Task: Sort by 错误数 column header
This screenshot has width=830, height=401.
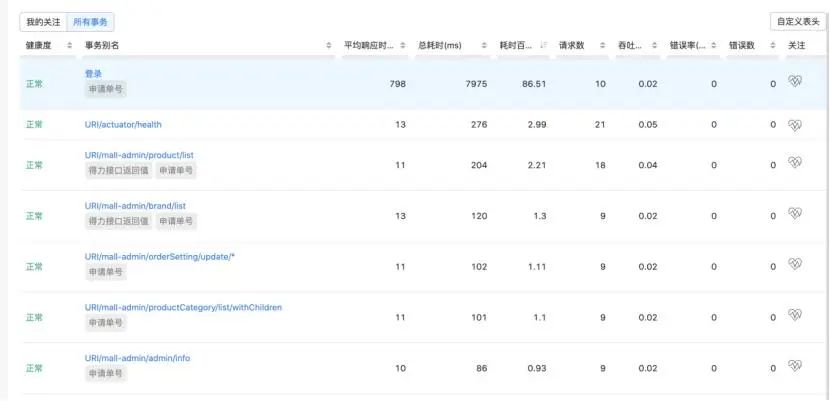Action: click(772, 46)
